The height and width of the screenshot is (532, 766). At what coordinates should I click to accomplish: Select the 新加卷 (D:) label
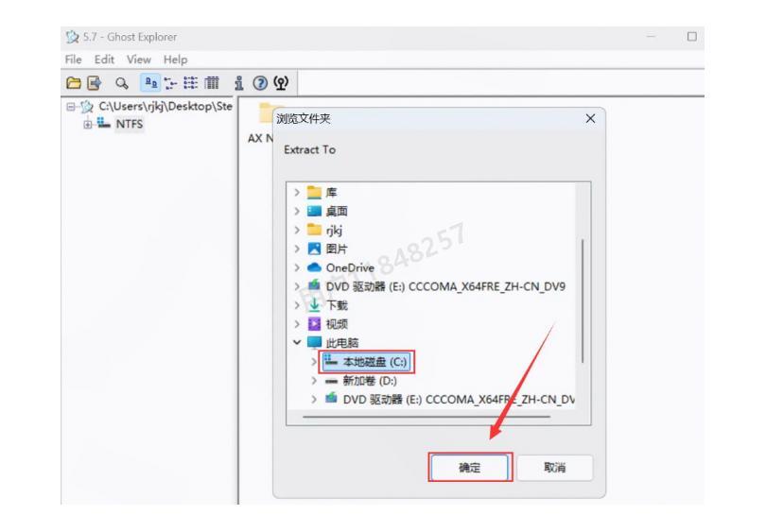(x=370, y=381)
